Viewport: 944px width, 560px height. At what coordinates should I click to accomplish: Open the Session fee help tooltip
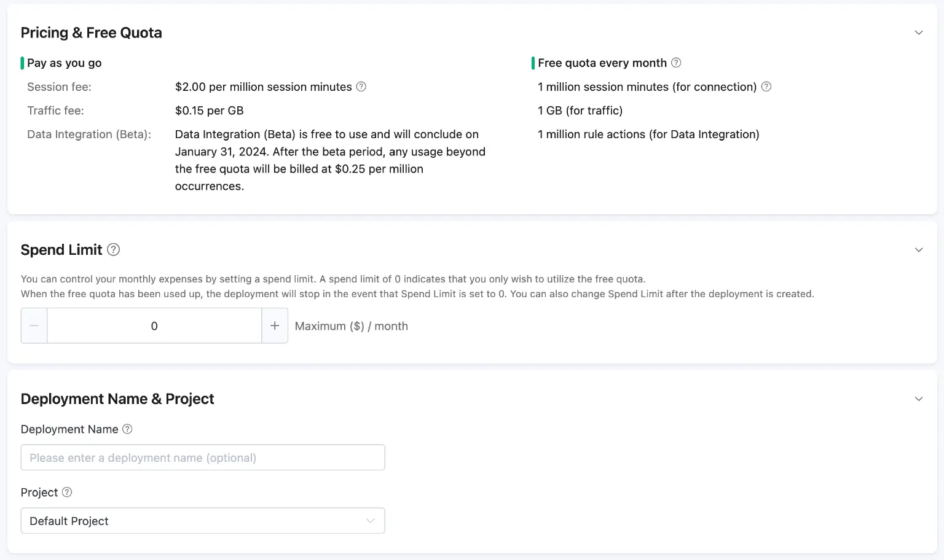point(361,87)
